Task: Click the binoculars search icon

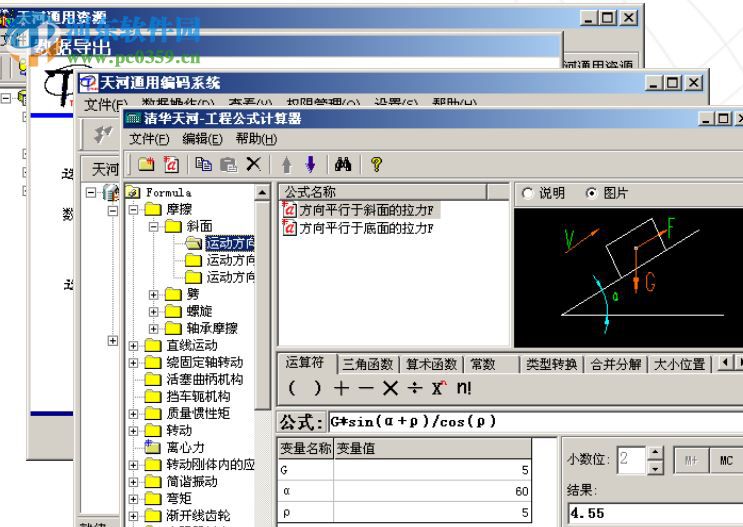Action: point(343,164)
